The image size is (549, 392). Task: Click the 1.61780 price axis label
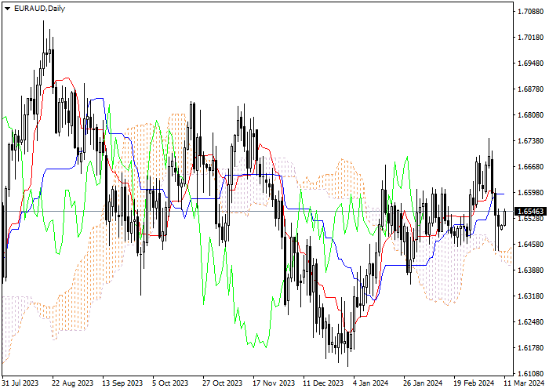click(x=530, y=348)
